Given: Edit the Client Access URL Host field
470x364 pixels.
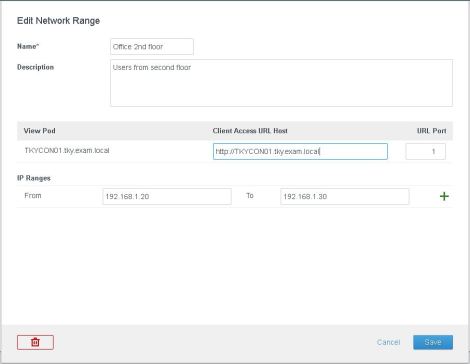Looking at the screenshot, I should (x=300, y=151).
